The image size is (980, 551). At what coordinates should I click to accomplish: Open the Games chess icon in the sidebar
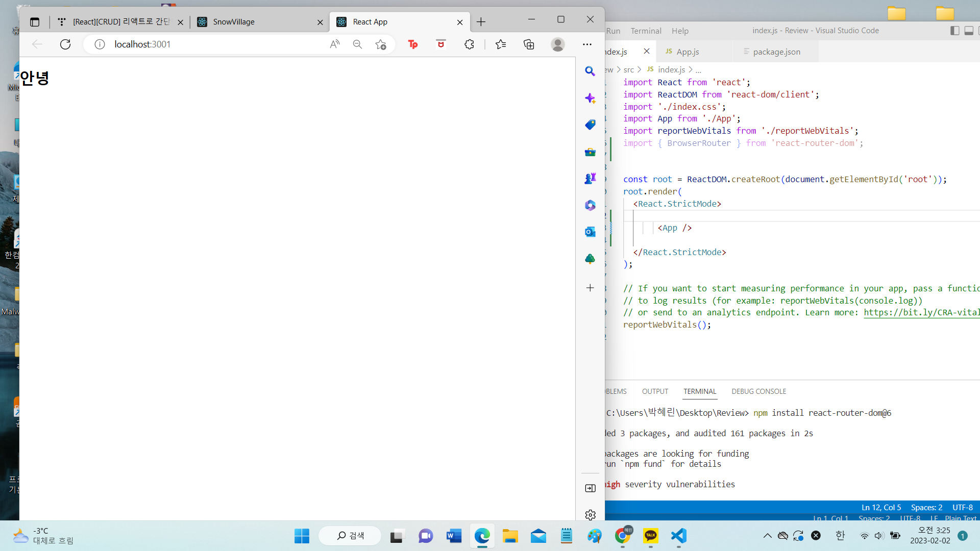coord(590,179)
